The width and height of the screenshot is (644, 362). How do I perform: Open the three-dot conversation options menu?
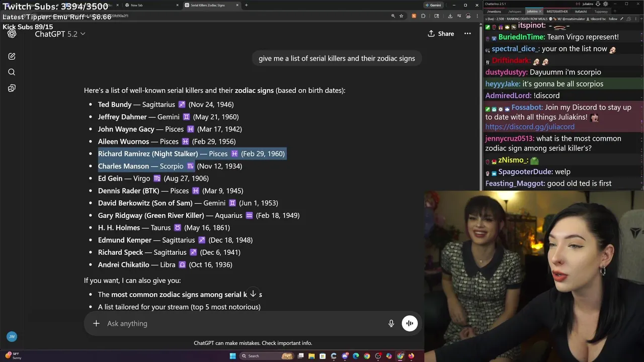pos(467,34)
